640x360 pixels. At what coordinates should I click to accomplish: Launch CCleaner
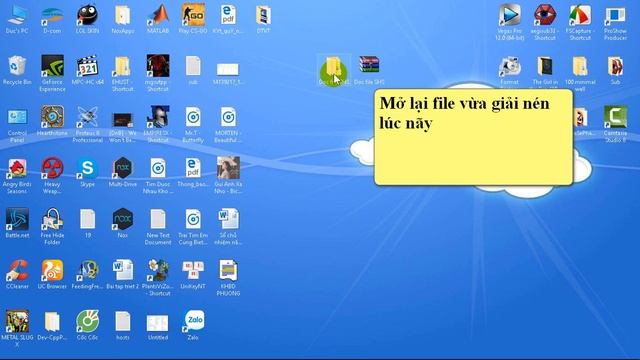click(17, 275)
